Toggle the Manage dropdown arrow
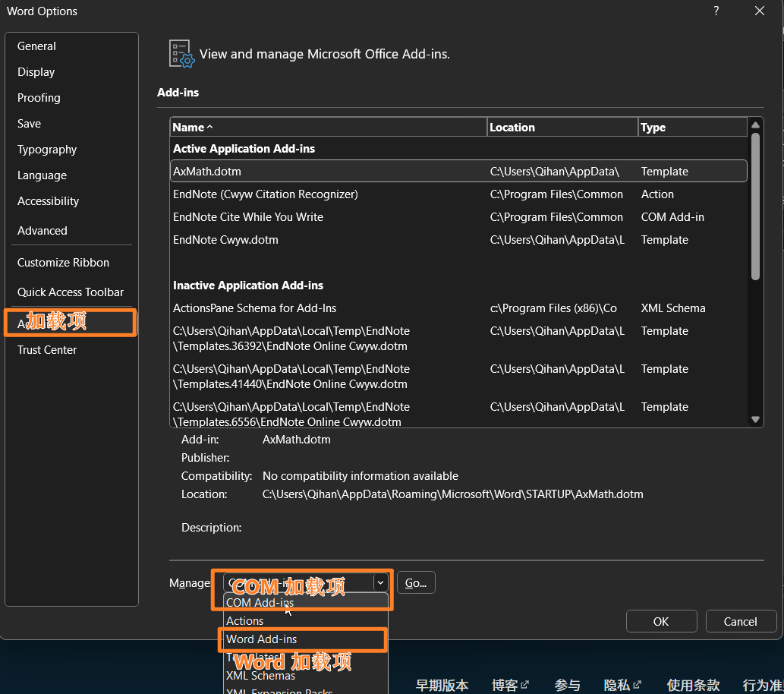Screen dimensions: 784x694 (x=380, y=582)
